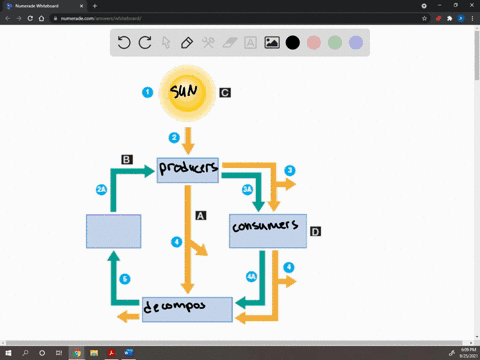This screenshot has height=360, width=480.
Task: Choose the eraser tool
Action: (229, 43)
